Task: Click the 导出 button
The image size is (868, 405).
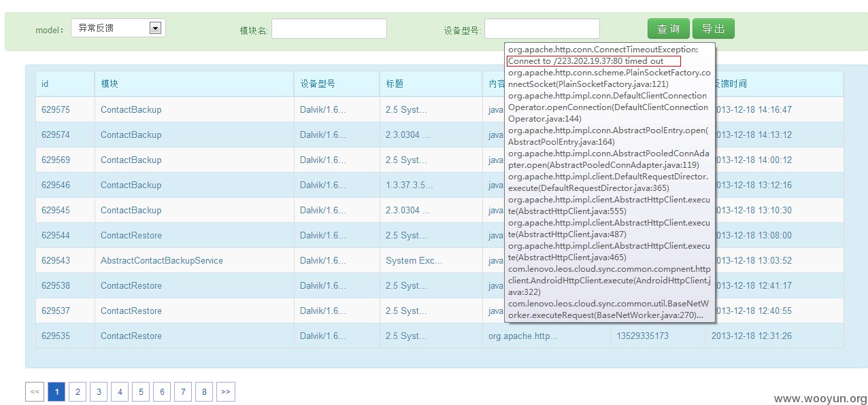Action: coord(714,29)
